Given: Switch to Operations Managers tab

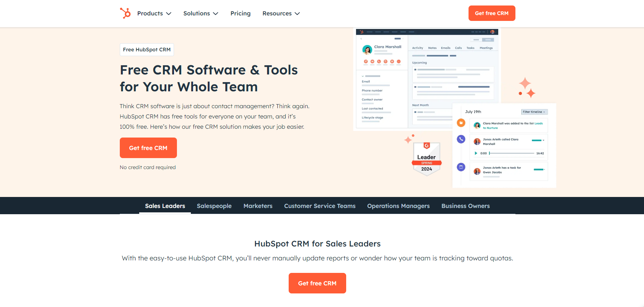Looking at the screenshot, I should (x=399, y=206).
